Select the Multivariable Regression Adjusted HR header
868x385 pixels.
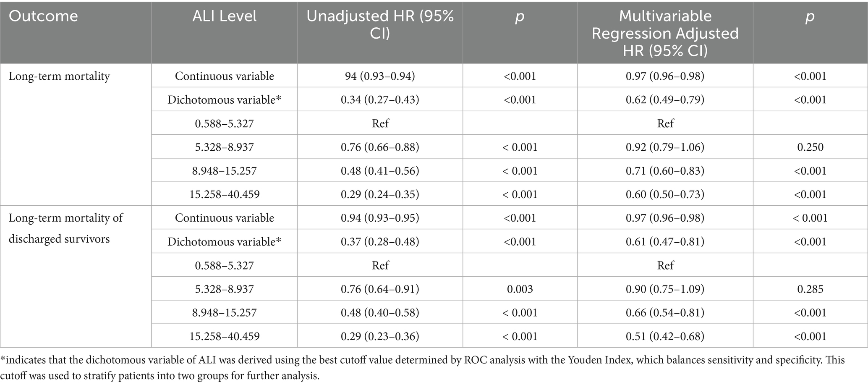coord(665,33)
